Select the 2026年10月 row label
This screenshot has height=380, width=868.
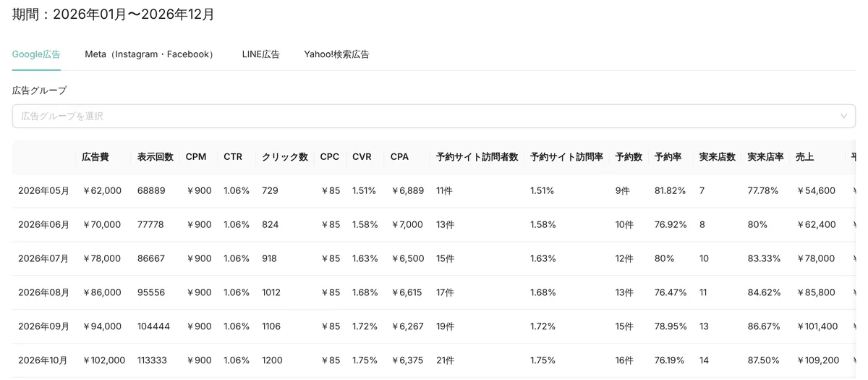pyautogui.click(x=43, y=360)
